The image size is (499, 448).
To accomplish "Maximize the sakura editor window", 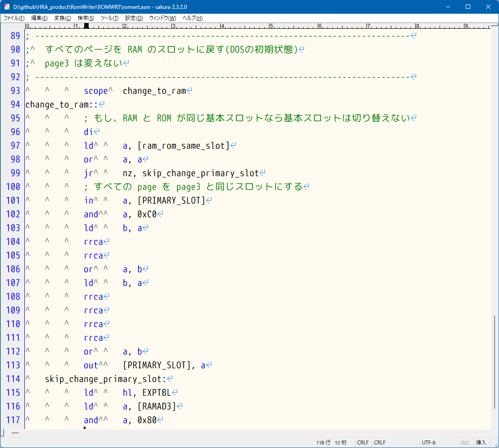I will [x=468, y=7].
